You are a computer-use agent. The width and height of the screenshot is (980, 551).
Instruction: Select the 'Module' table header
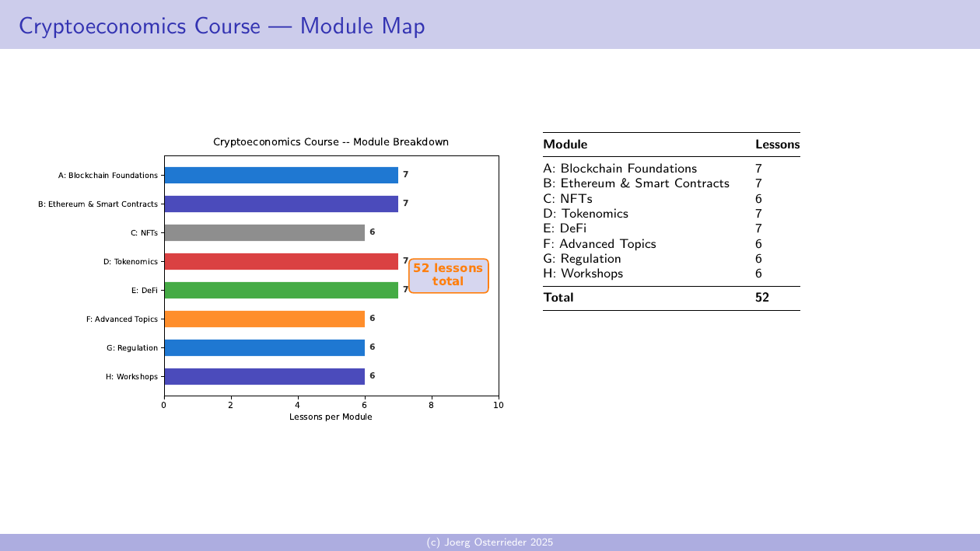tap(565, 145)
